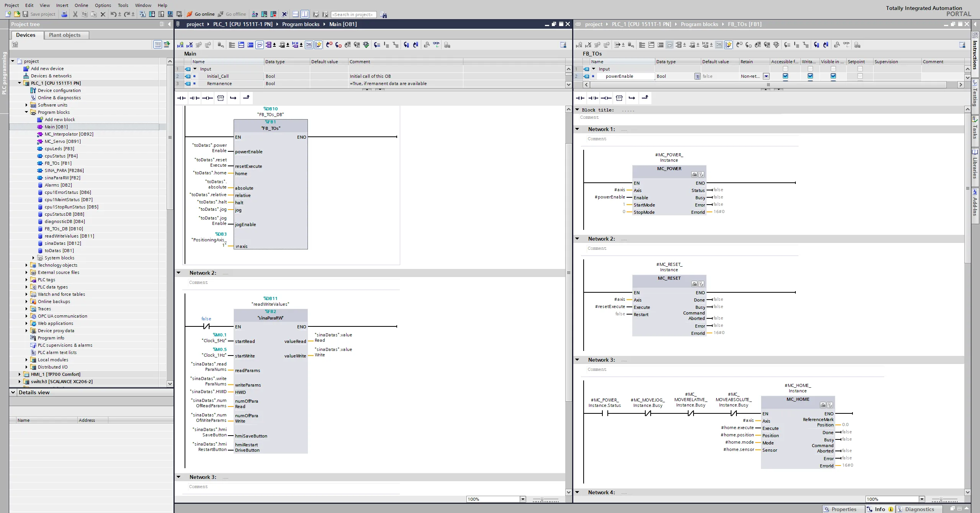Collapse the Details view panel

coord(13,392)
